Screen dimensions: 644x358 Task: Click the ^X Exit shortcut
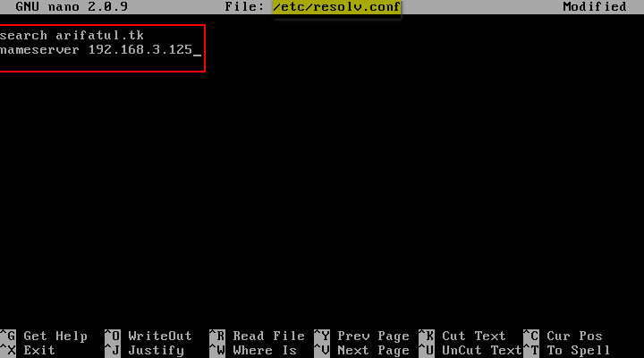[x=28, y=351]
